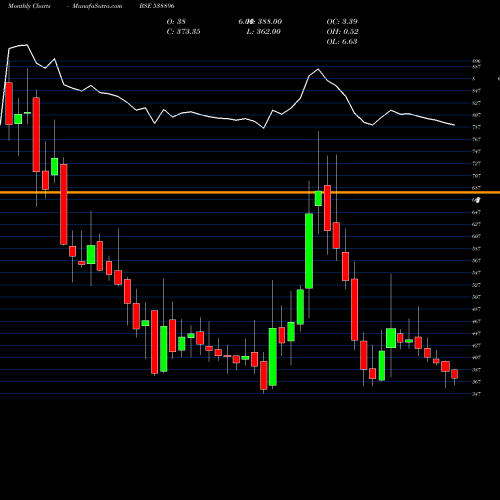Click the close value C: 373.35
The image size is (500, 500).
pos(183,32)
